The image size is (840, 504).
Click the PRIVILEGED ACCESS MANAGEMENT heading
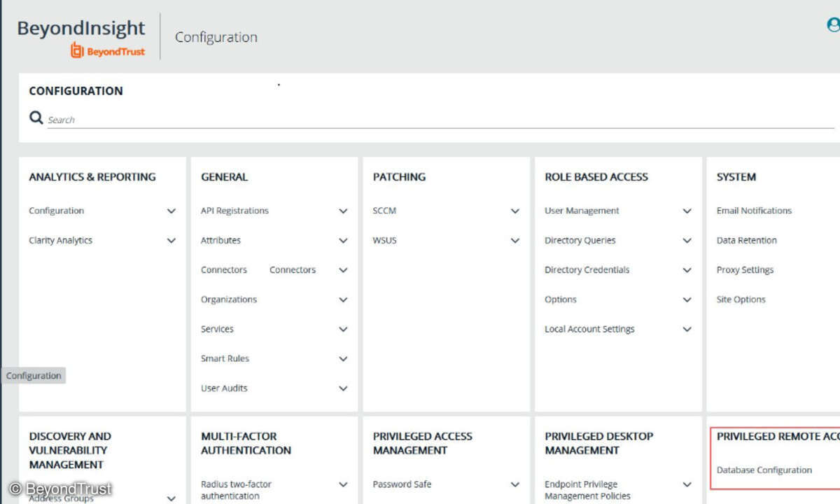tap(422, 443)
